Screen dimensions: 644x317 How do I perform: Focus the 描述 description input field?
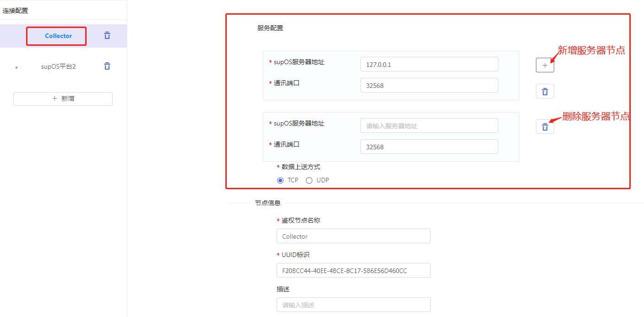pyautogui.click(x=353, y=305)
